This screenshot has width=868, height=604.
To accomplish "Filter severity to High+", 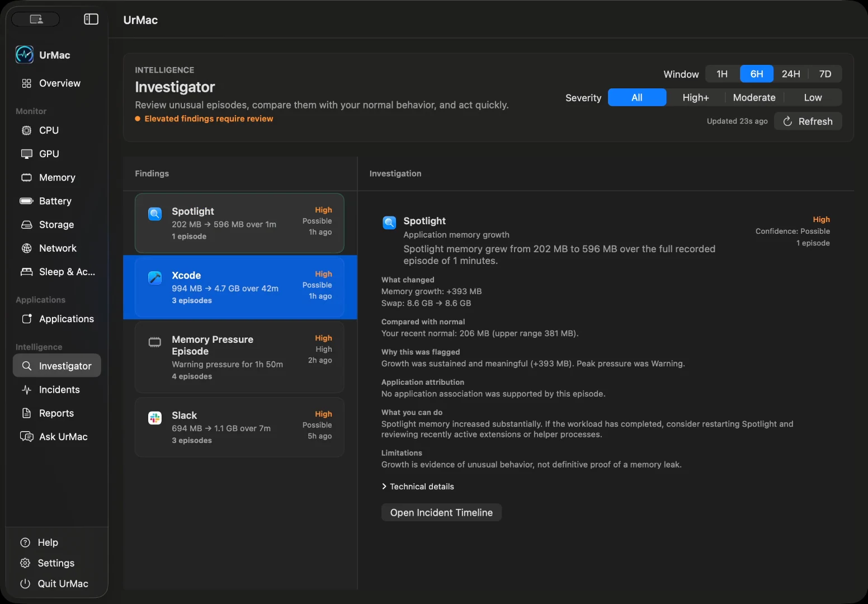I will point(696,97).
